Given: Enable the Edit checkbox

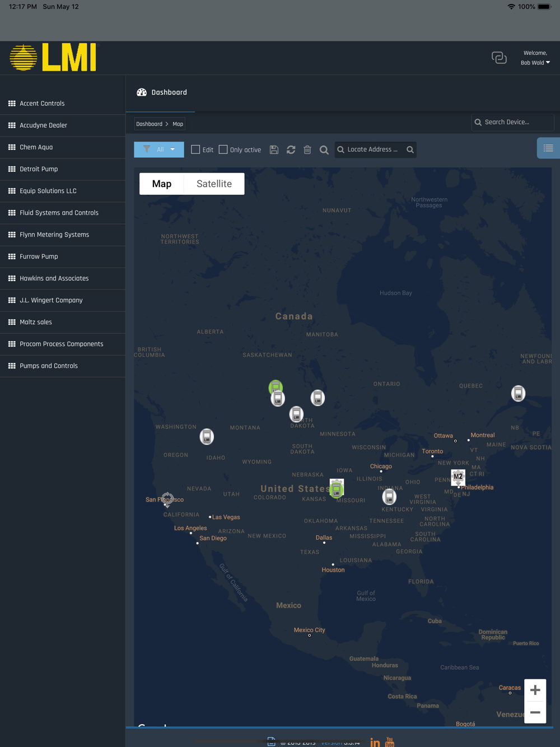Looking at the screenshot, I should (x=195, y=150).
